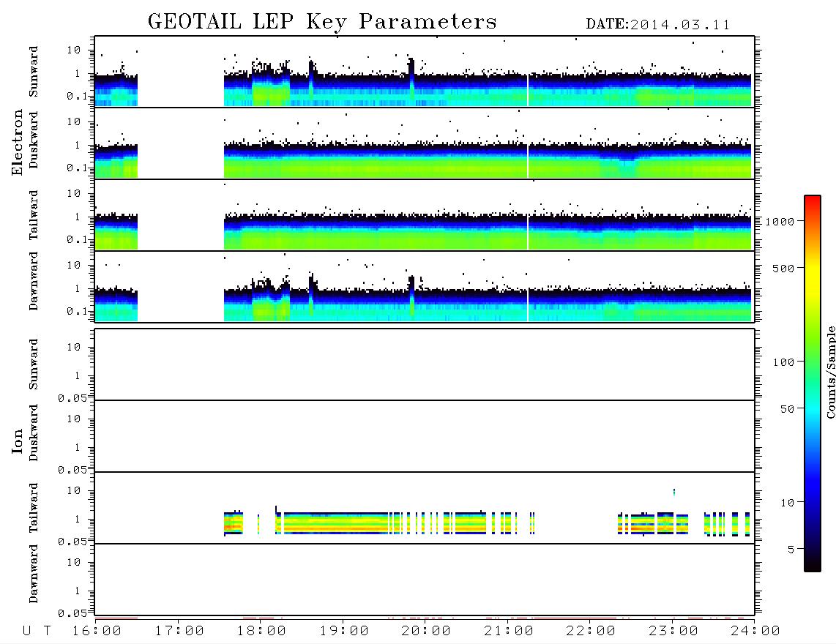Click the Ion Tailward spectrogram band near 19:00

pyautogui.click(x=336, y=523)
